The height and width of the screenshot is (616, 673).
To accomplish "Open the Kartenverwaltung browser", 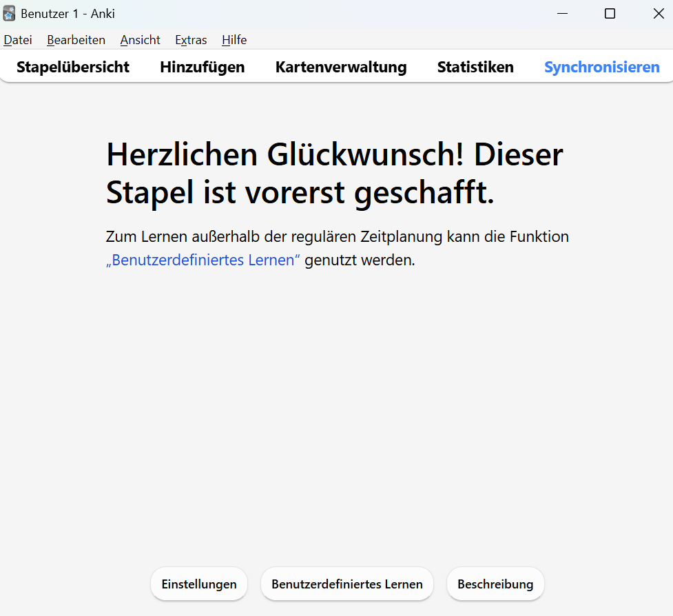I will click(x=341, y=67).
